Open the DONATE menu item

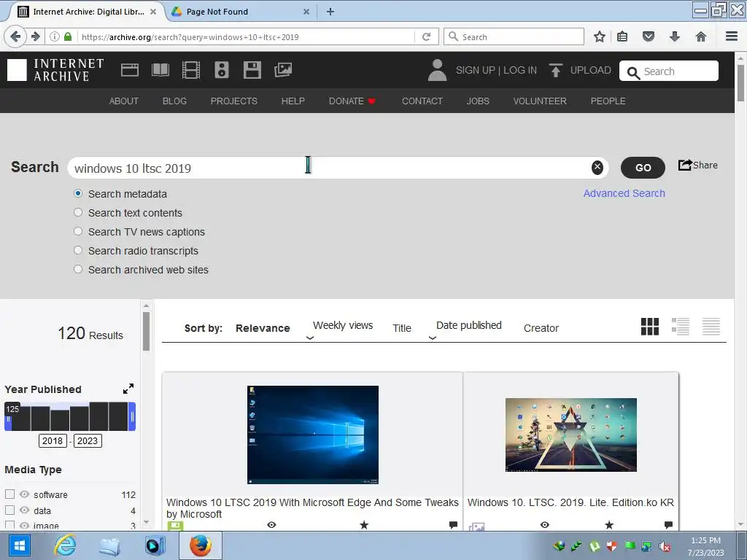tap(352, 101)
